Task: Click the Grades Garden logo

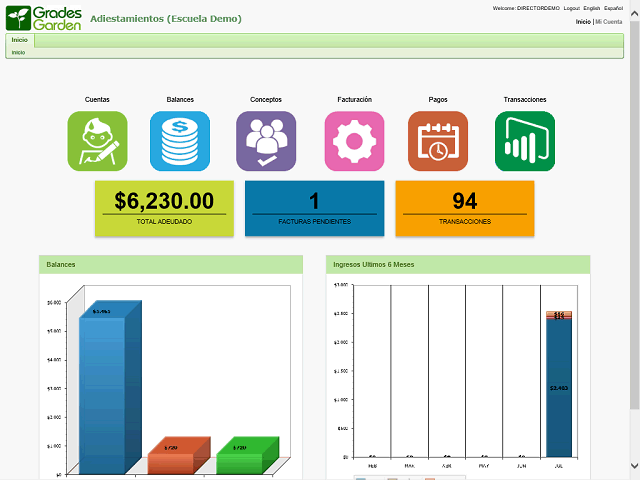Action: click(x=44, y=18)
